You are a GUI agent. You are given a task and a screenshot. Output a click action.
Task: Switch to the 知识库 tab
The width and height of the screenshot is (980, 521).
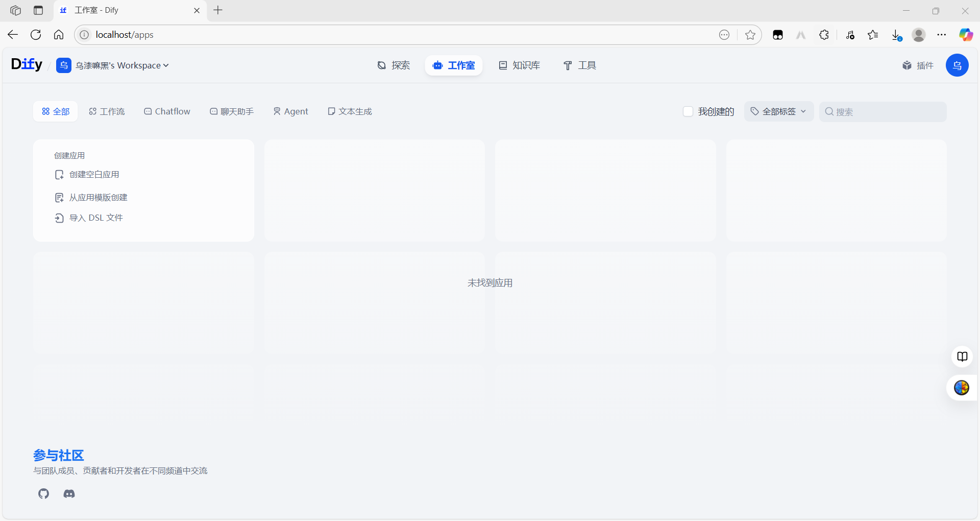tap(520, 65)
